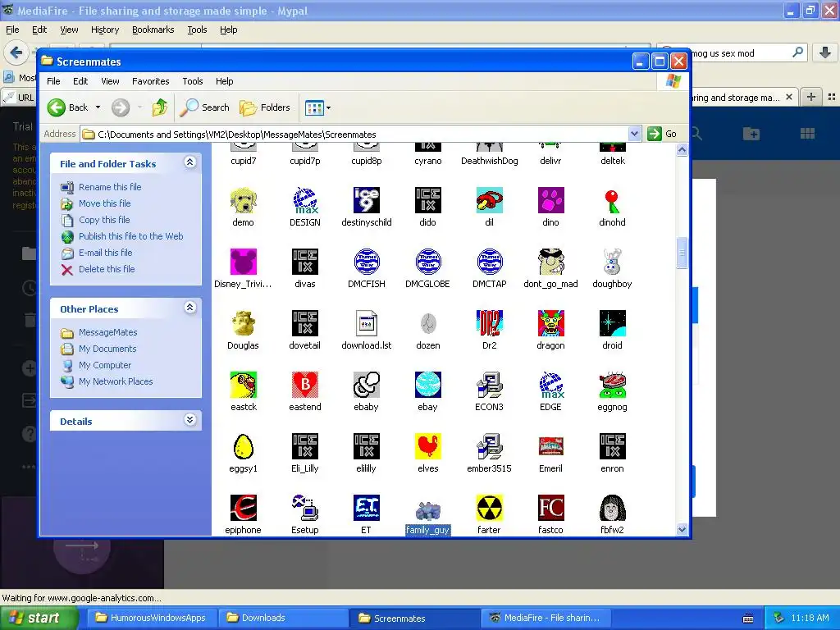This screenshot has height=630, width=840.
Task: Switch to Downloads taskbar window
Action: [282, 618]
